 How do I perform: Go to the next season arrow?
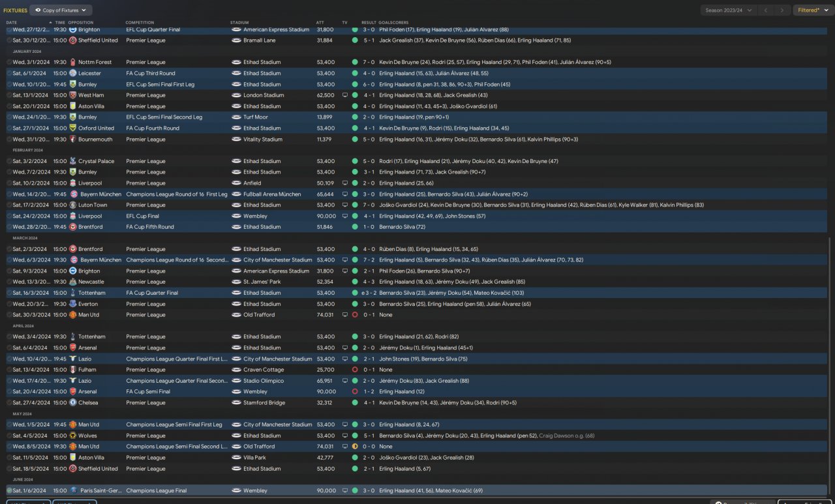point(783,10)
